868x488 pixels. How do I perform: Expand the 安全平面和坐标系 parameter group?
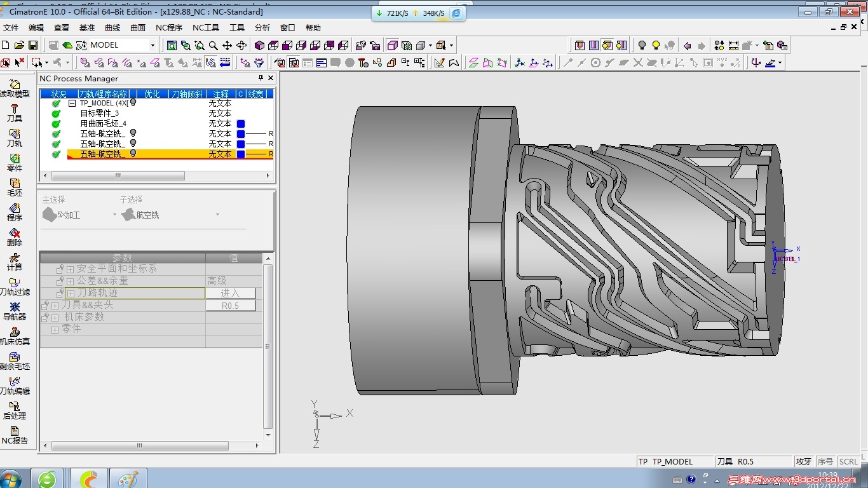click(x=70, y=269)
